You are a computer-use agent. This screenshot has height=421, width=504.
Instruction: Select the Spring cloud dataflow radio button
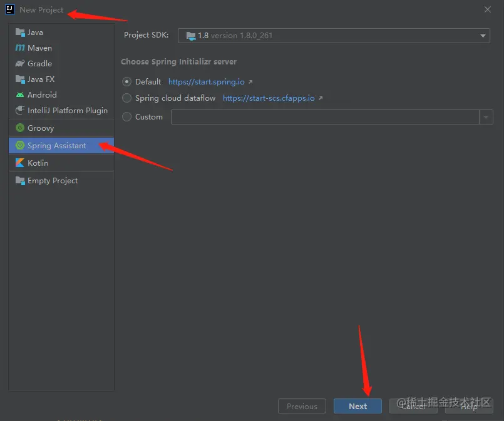(126, 98)
